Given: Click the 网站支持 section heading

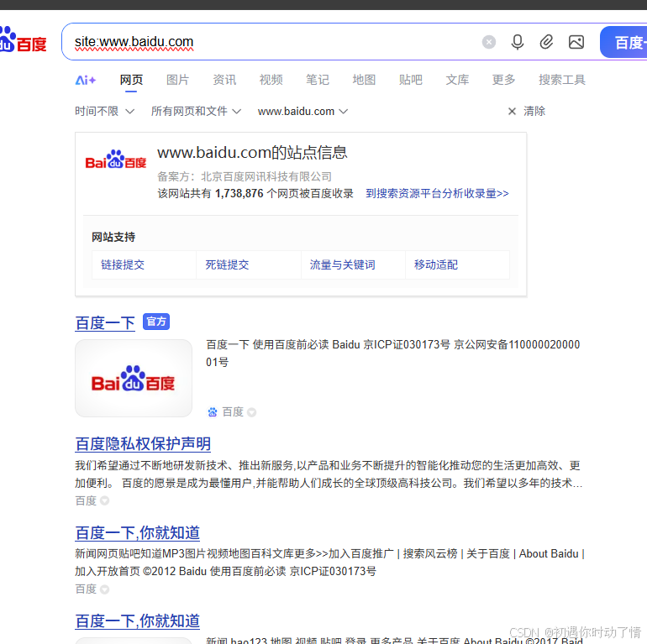Looking at the screenshot, I should click(113, 237).
